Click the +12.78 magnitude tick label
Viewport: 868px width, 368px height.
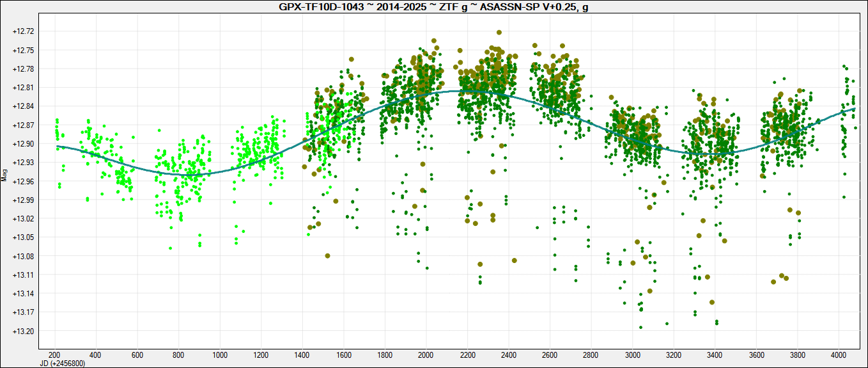pyautogui.click(x=24, y=69)
